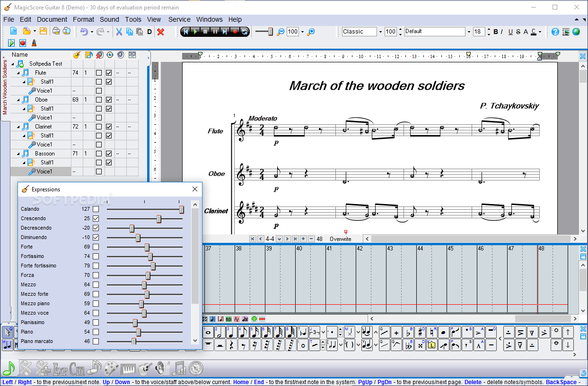
Task: Click the metronome icon
Action: pos(34,43)
